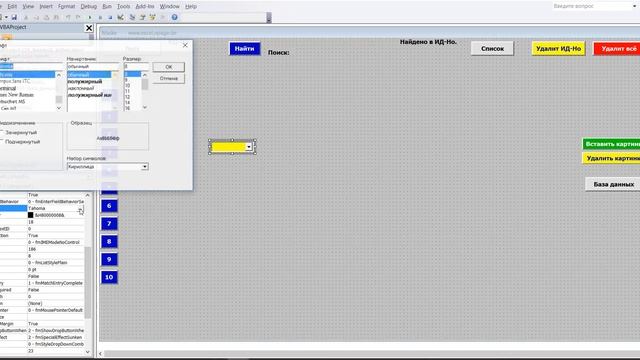Open the Format menu
This screenshot has width=640, height=360.
[67, 7]
